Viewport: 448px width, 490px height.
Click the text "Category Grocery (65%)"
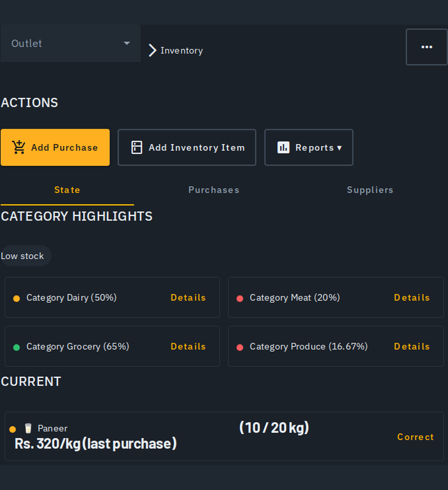click(78, 346)
